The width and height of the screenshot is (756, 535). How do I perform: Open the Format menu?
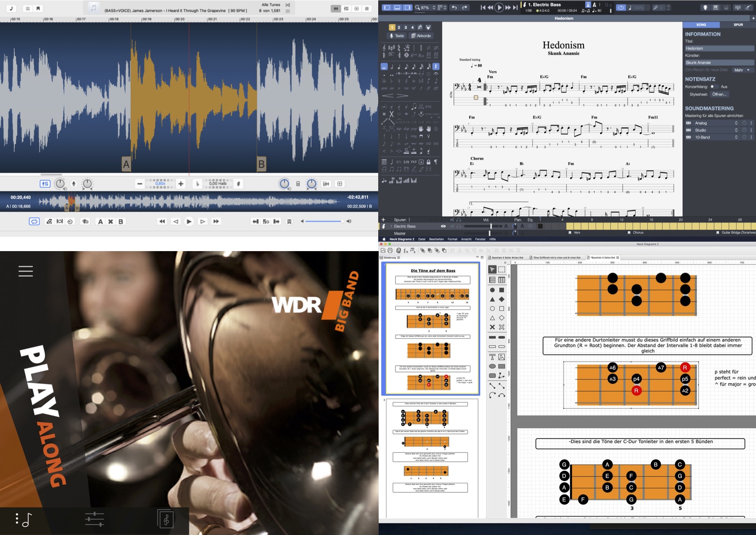click(x=452, y=239)
